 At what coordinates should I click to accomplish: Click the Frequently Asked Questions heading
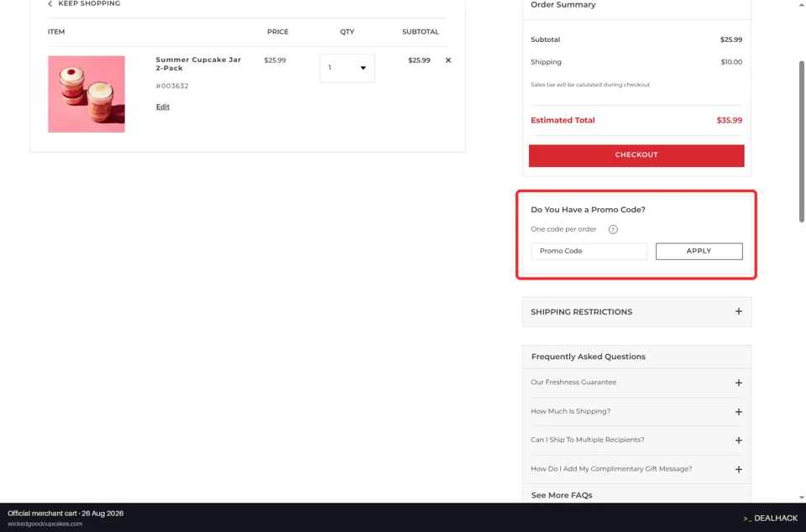coord(588,357)
